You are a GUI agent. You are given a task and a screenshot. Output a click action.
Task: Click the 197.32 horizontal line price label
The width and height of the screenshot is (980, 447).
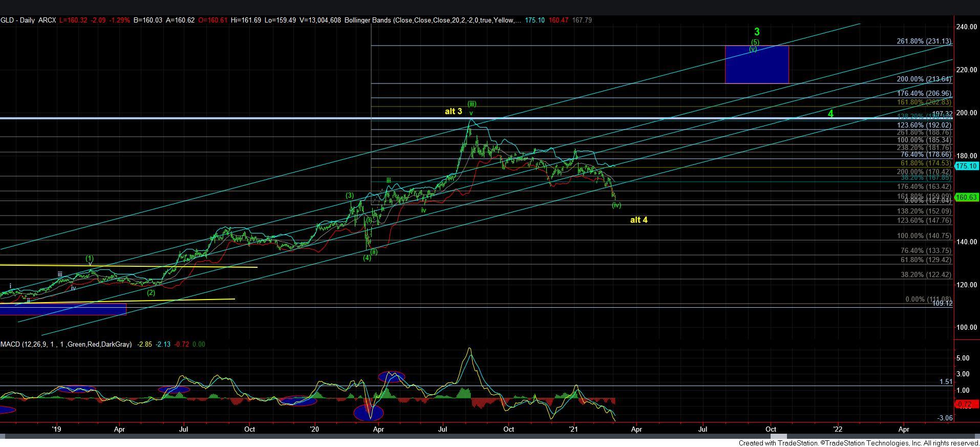[942, 114]
